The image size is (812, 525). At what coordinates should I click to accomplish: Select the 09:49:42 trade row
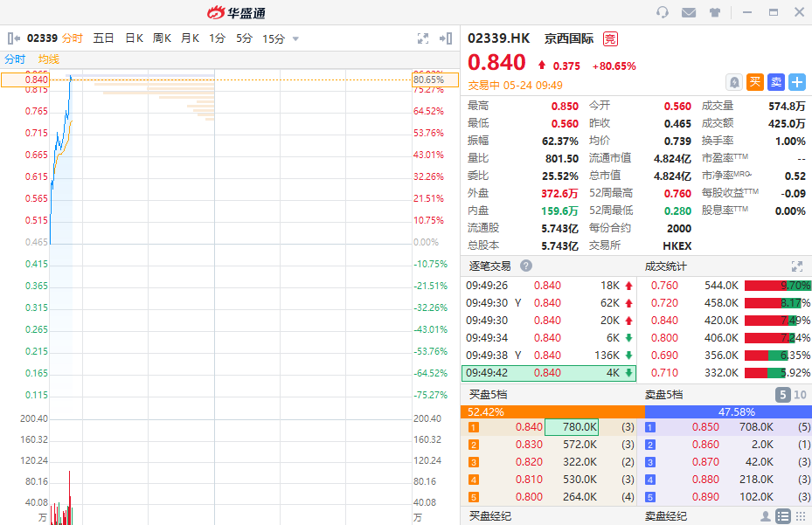(548, 373)
